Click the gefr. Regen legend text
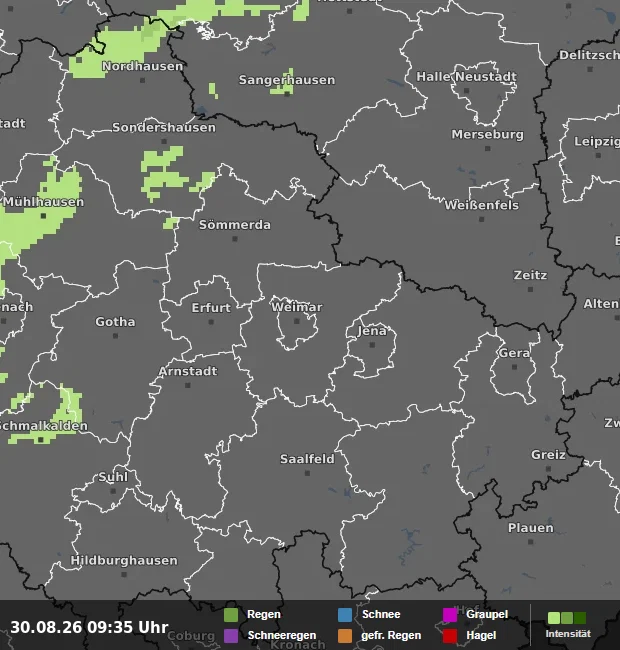 [391, 635]
